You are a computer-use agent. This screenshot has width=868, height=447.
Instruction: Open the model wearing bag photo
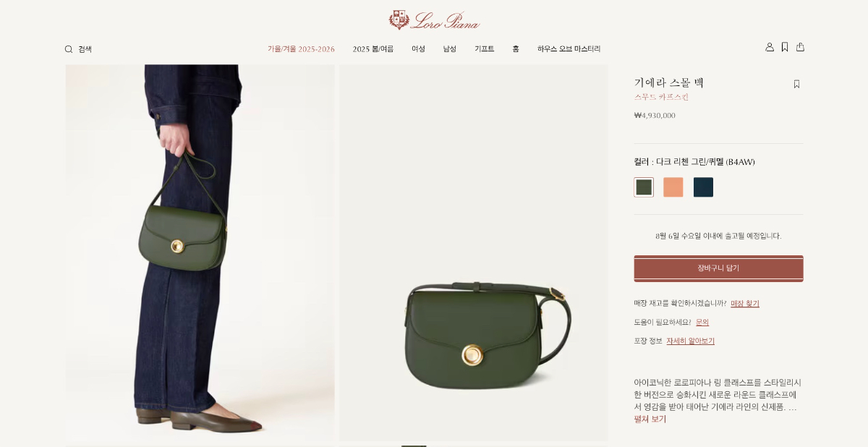tap(200, 252)
